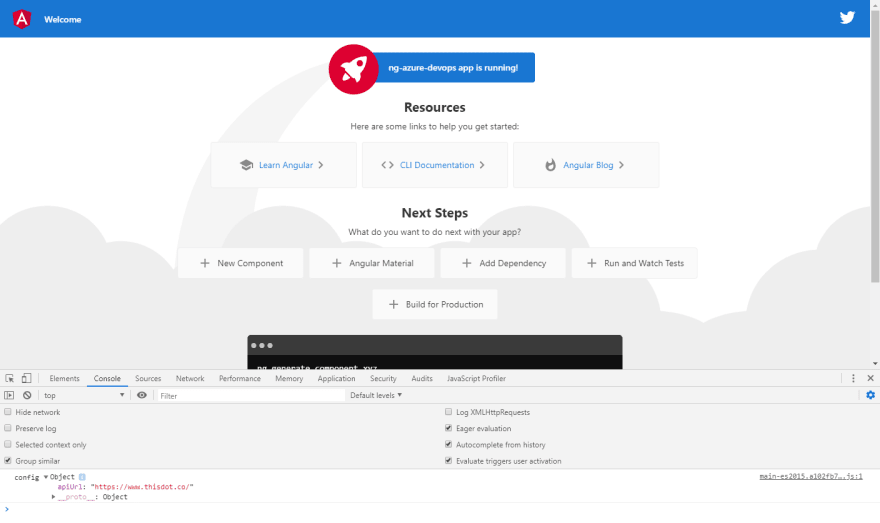Click the Angular logo in header
Image resolution: width=880 pixels, height=523 pixels.
[x=22, y=19]
